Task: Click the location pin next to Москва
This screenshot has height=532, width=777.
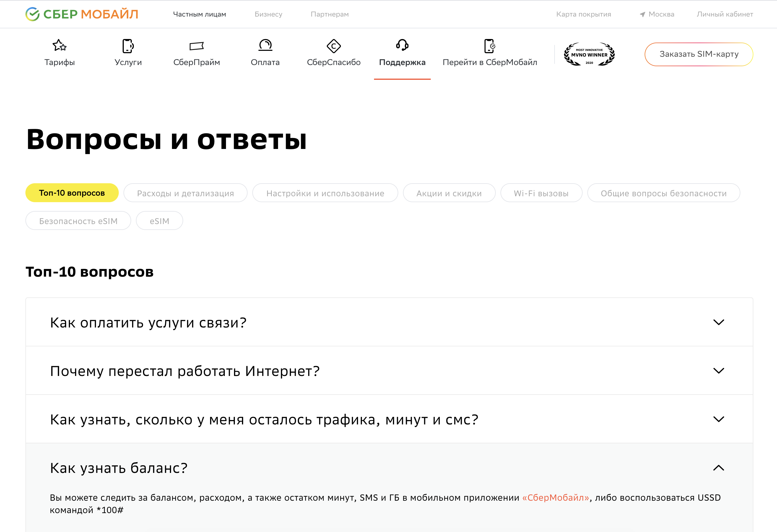Action: tap(643, 14)
